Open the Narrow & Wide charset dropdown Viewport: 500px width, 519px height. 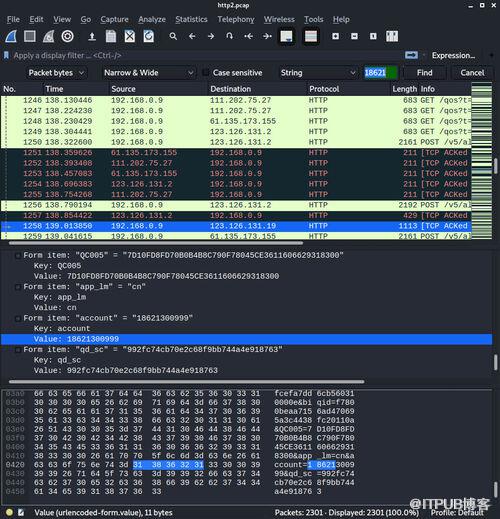click(x=148, y=73)
